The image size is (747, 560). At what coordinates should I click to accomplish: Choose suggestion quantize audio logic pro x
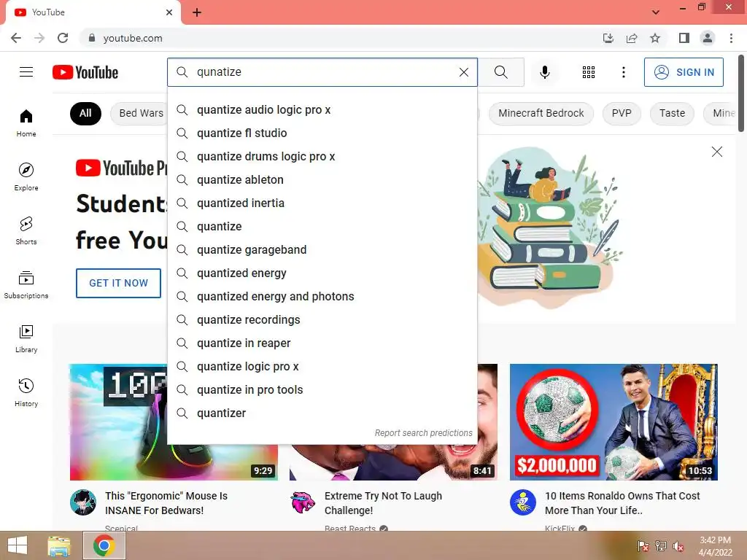(322, 110)
